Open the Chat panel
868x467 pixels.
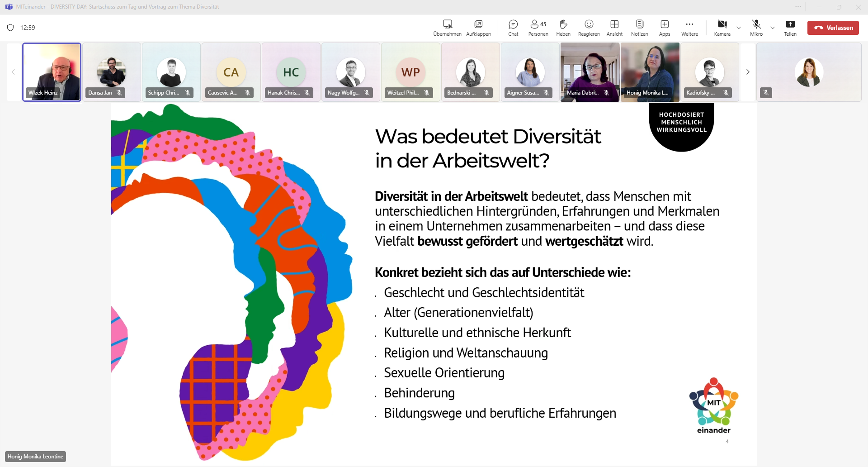(x=513, y=28)
